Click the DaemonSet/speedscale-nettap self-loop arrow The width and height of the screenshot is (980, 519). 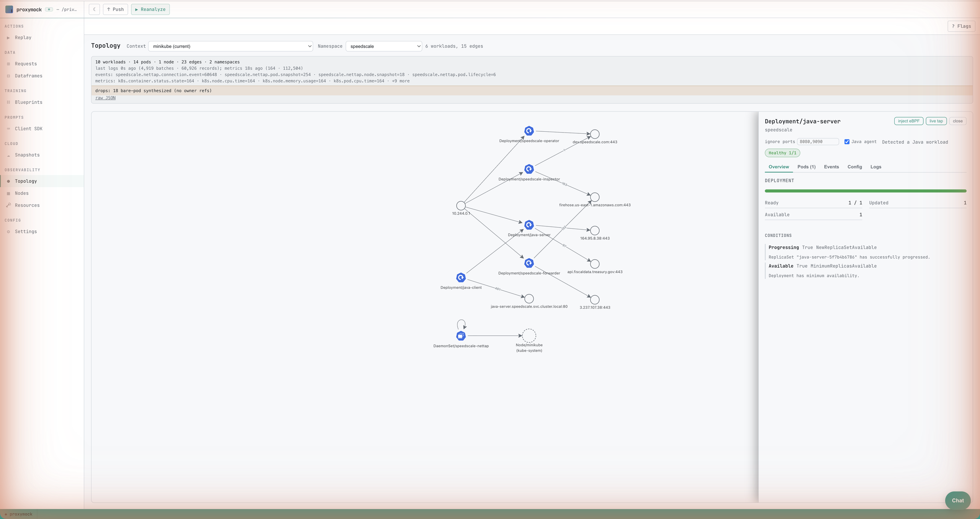click(462, 324)
